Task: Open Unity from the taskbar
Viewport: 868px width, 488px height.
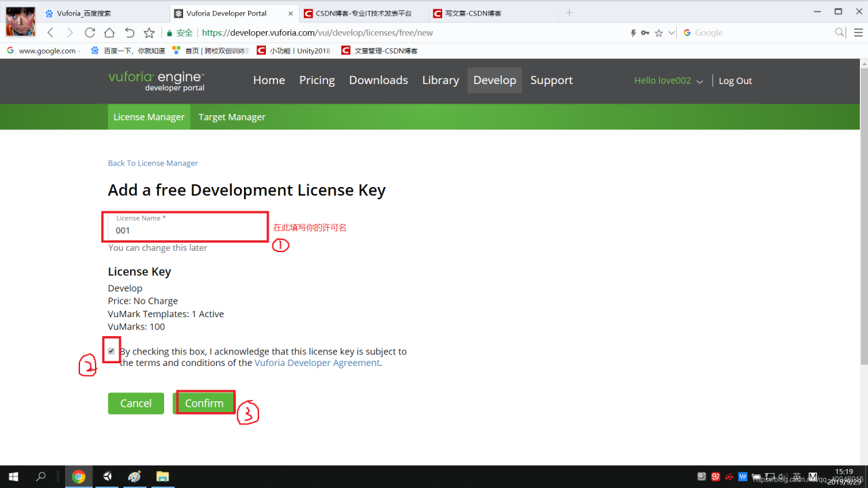Action: 107,476
